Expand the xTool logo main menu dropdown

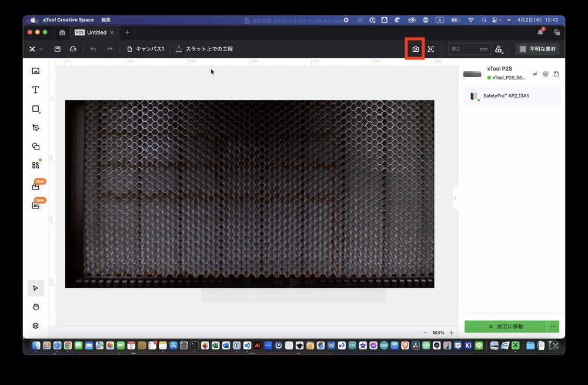pos(36,49)
